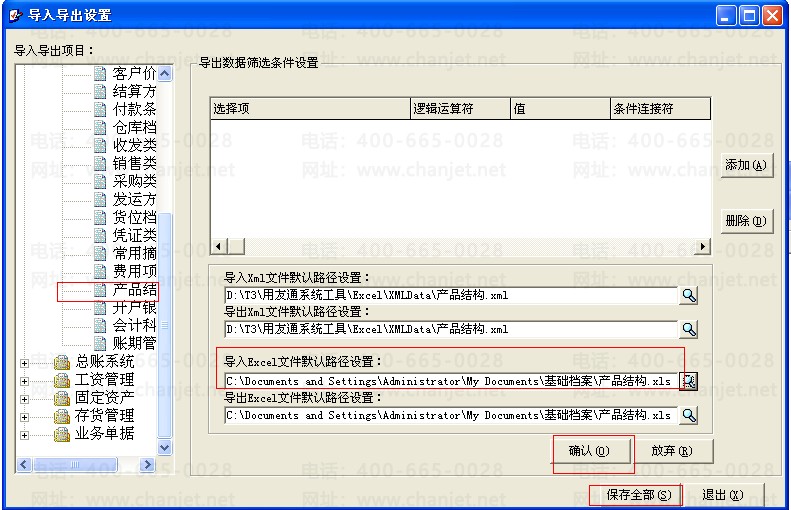The width and height of the screenshot is (791, 510).
Task: Click the export Excel default path field
Action: point(450,416)
